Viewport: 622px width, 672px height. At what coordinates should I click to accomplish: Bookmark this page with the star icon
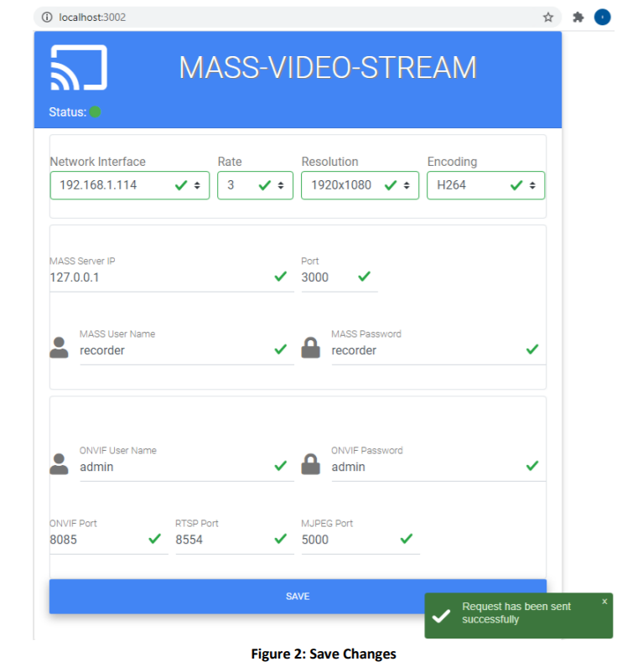pyautogui.click(x=548, y=17)
